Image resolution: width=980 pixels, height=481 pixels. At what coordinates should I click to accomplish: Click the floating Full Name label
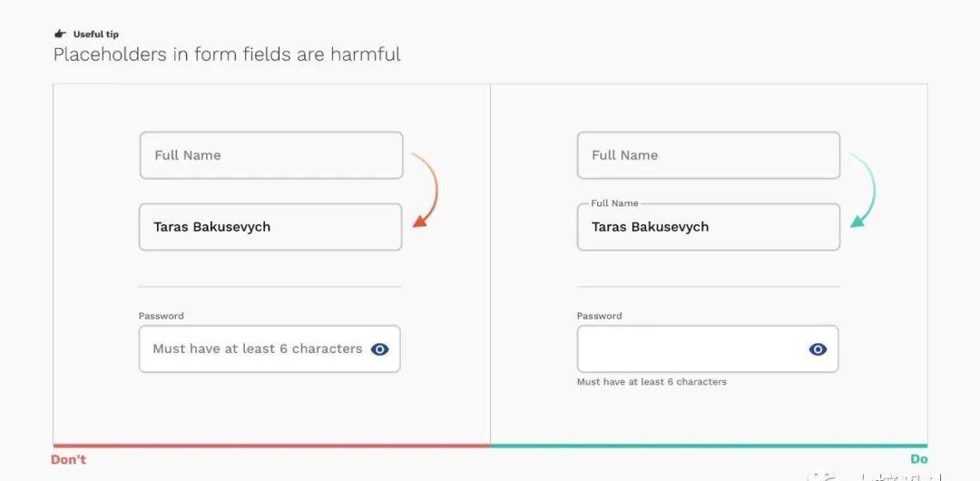[x=614, y=203]
